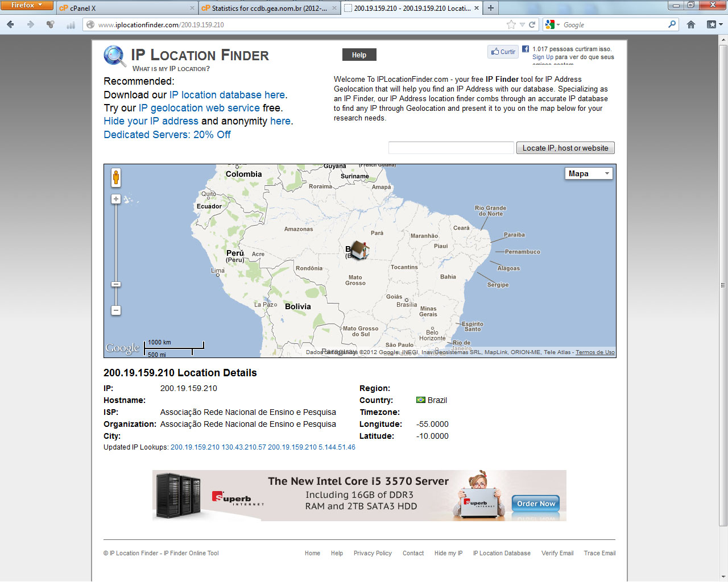Click the browser back arrow
The height and width of the screenshot is (582, 728).
tap(10, 24)
